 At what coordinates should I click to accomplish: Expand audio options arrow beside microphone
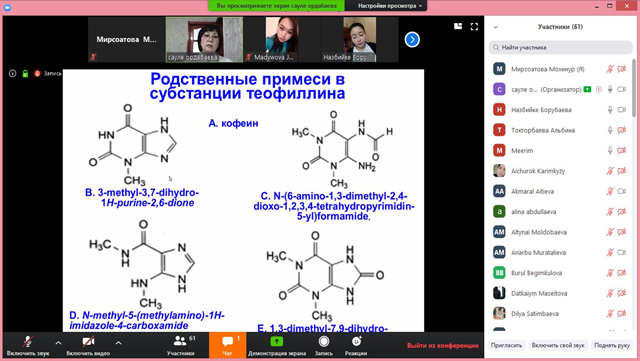(58, 343)
